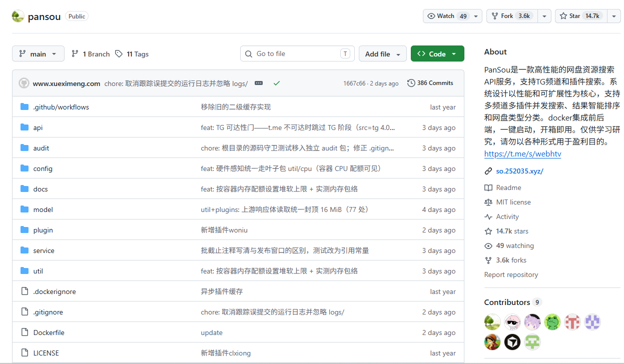Show the commit status check mark details

[x=277, y=83]
